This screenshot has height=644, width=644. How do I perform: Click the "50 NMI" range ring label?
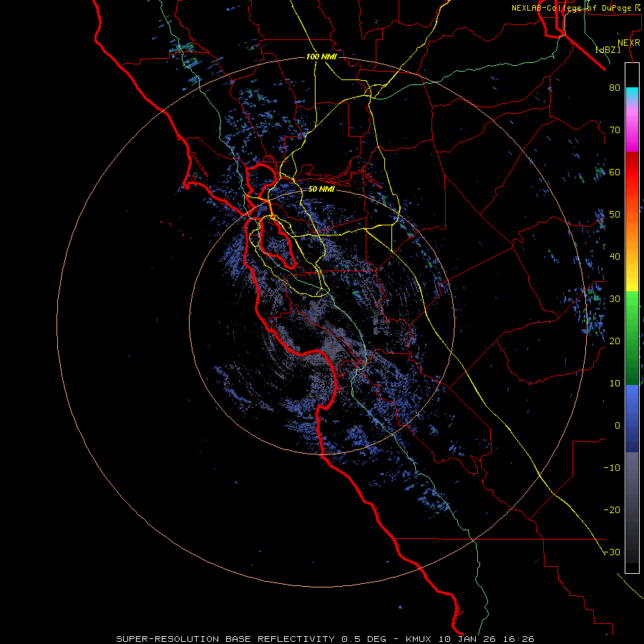pos(321,189)
